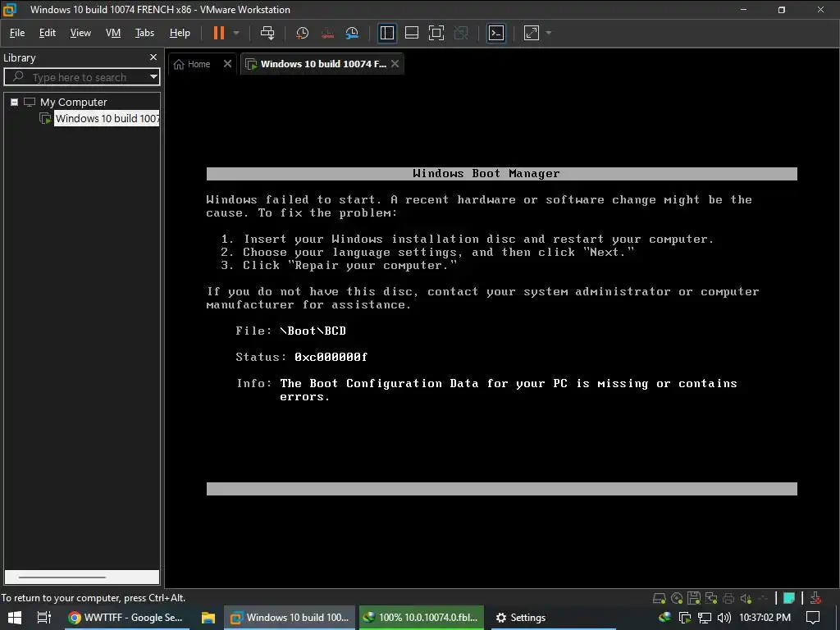Click the stretch guest display icon

click(531, 33)
